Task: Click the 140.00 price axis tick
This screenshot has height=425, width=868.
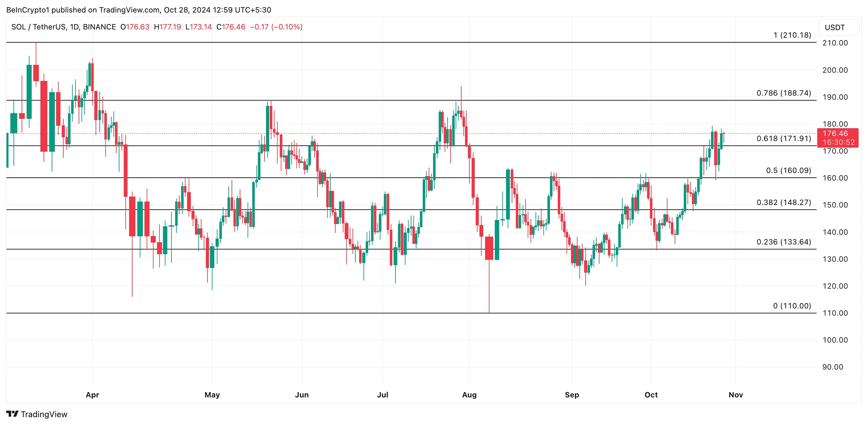Action: pyautogui.click(x=835, y=232)
